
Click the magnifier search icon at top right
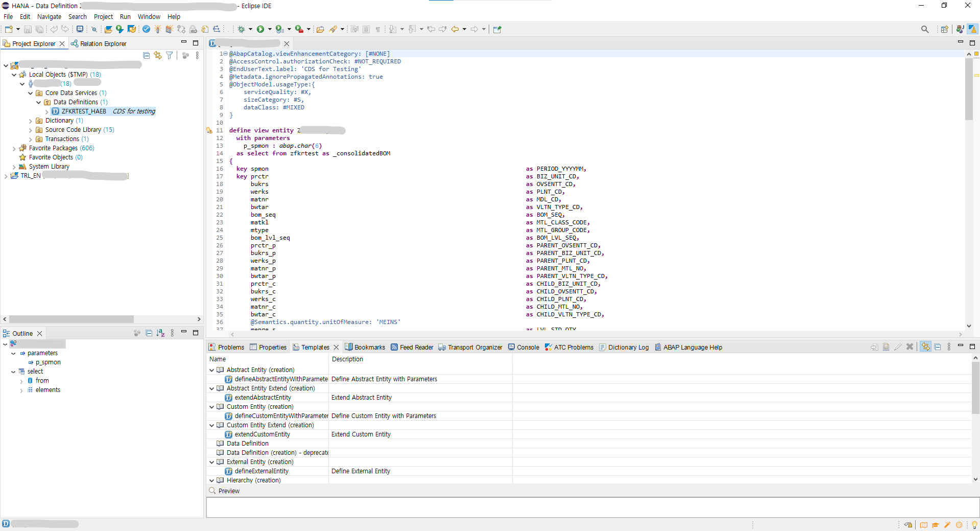[x=924, y=29]
